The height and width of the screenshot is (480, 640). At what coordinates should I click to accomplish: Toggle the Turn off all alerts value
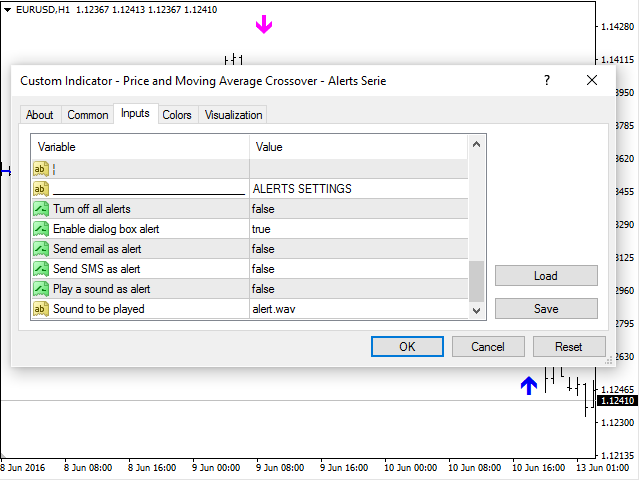(x=357, y=209)
